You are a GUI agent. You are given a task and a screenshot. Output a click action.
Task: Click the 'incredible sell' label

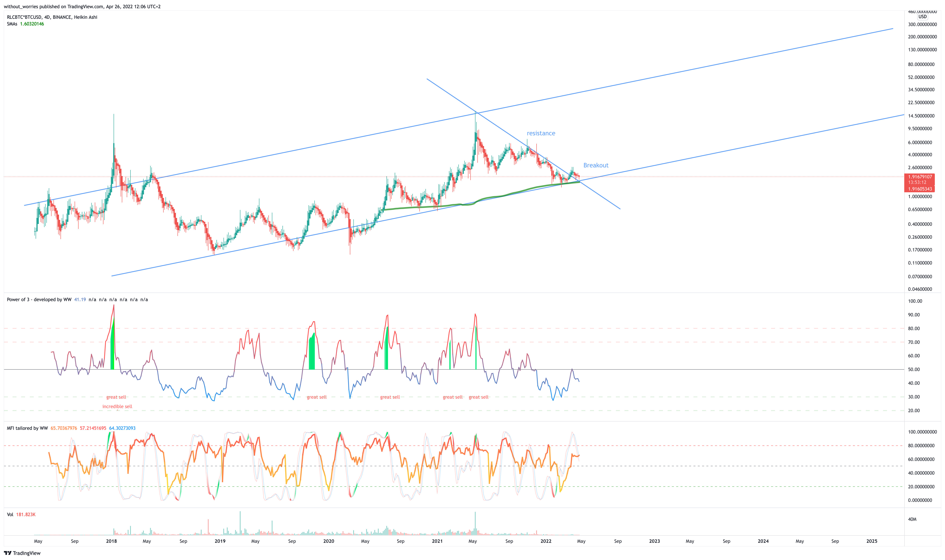(x=117, y=406)
